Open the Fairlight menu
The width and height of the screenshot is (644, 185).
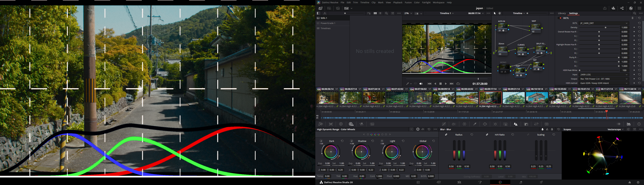click(x=426, y=3)
